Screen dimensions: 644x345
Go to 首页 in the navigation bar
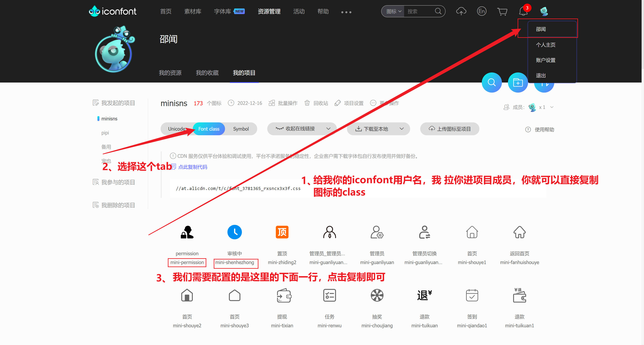[166, 11]
